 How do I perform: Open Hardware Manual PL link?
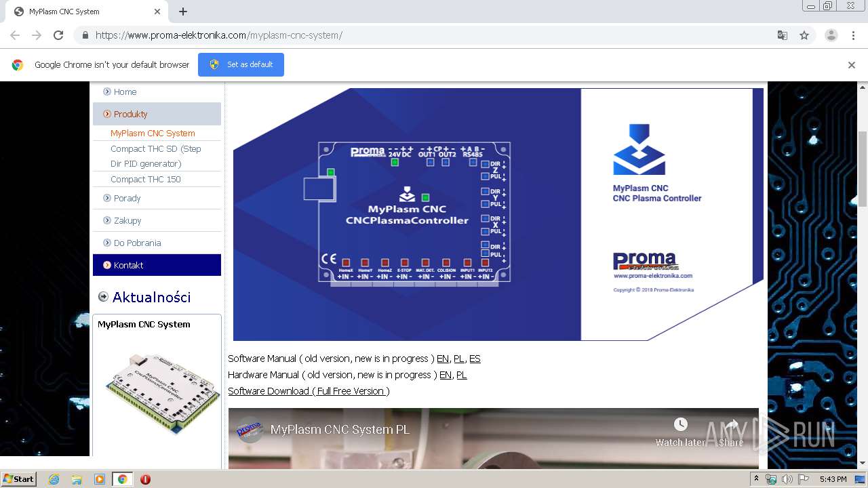462,375
